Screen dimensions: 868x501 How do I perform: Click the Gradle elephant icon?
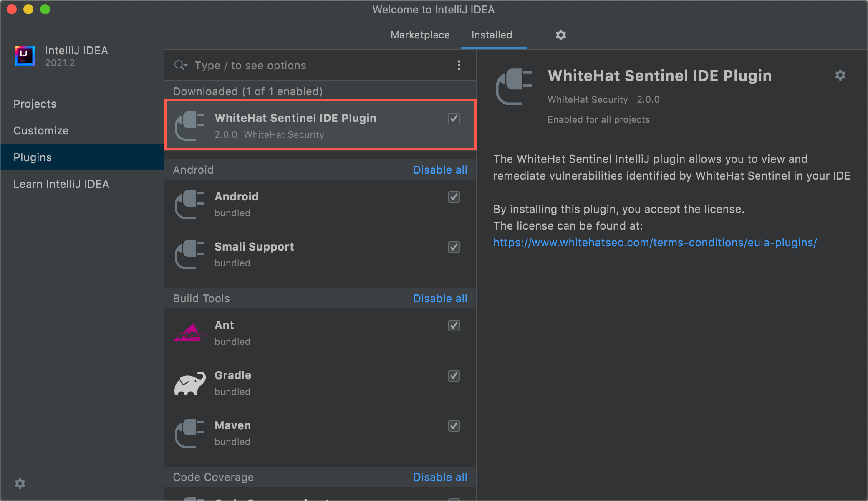190,383
